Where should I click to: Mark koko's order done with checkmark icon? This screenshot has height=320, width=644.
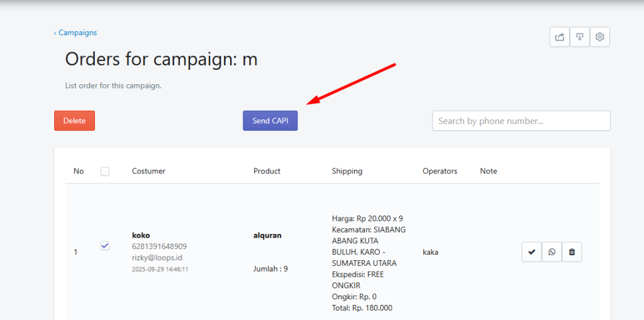pyautogui.click(x=531, y=252)
